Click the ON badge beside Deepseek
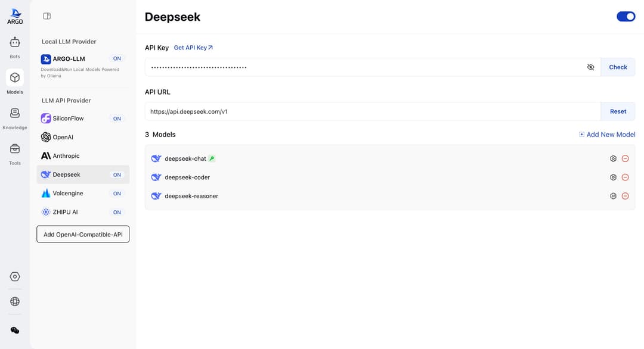 point(117,174)
